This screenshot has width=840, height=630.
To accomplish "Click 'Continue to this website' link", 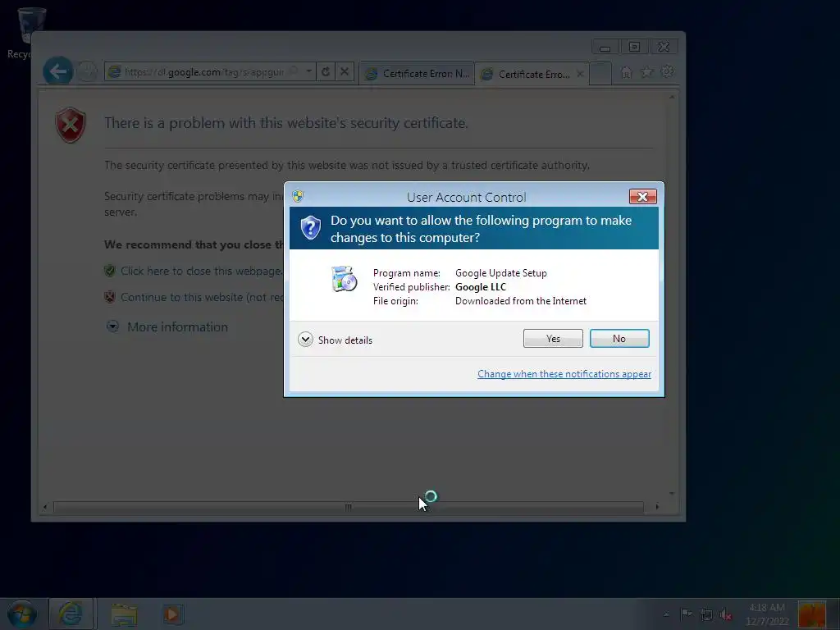I will tap(202, 297).
